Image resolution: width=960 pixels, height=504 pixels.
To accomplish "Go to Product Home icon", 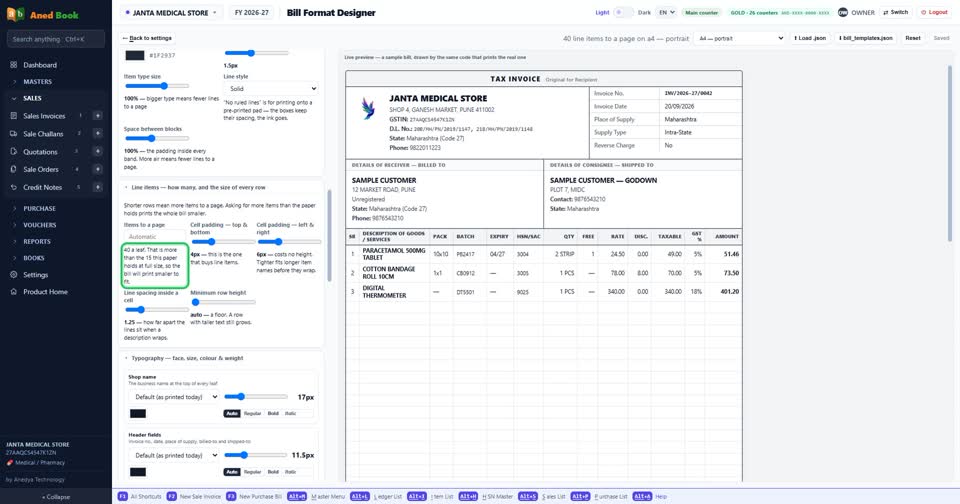I will point(13,291).
